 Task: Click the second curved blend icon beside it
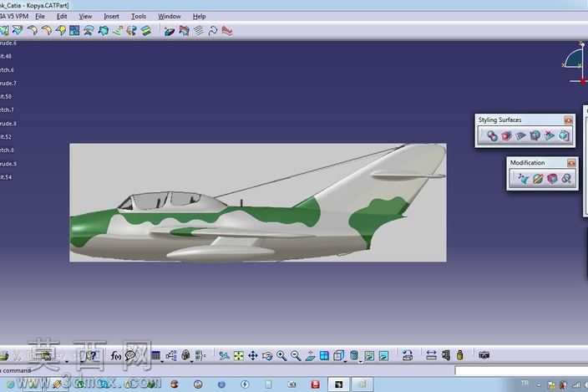coord(47,30)
